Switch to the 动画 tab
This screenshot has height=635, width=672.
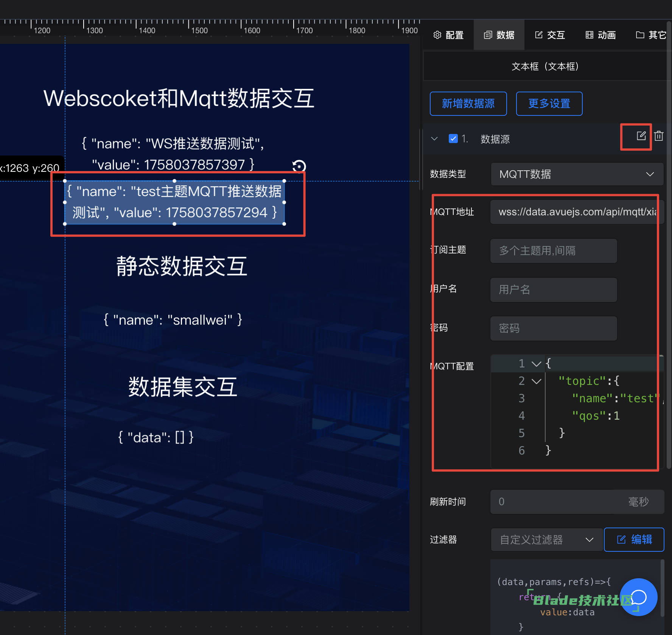tap(600, 35)
